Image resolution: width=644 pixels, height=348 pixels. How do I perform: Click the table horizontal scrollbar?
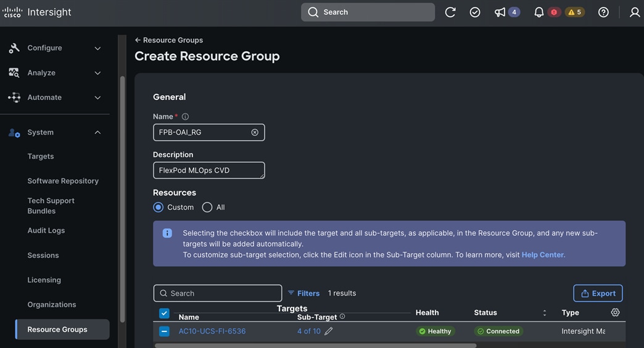pyautogui.click(x=315, y=346)
